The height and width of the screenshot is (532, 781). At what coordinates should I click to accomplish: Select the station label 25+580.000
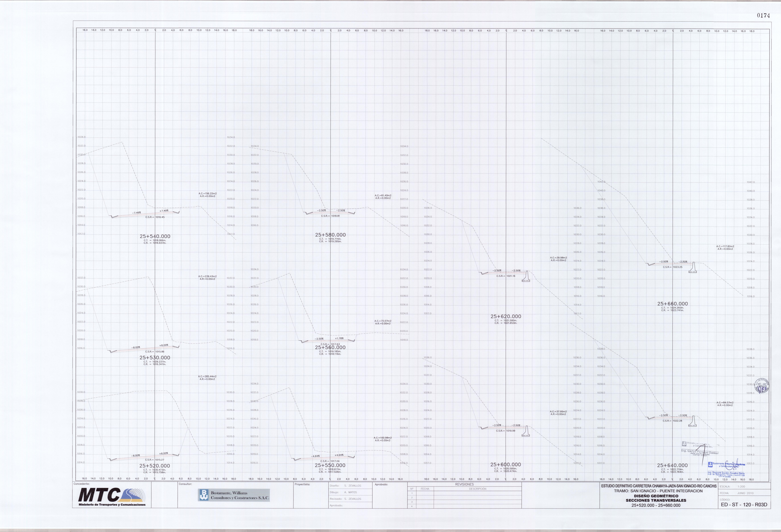click(330, 235)
